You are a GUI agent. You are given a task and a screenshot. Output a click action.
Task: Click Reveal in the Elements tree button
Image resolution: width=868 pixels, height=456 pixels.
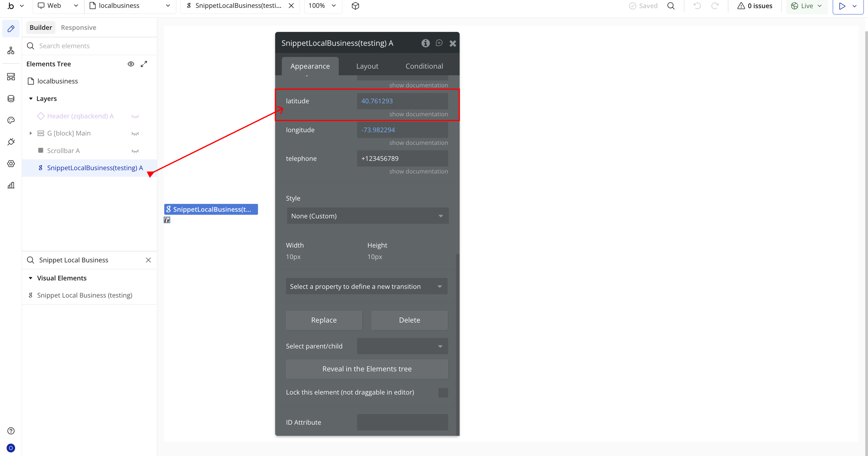coord(366,369)
